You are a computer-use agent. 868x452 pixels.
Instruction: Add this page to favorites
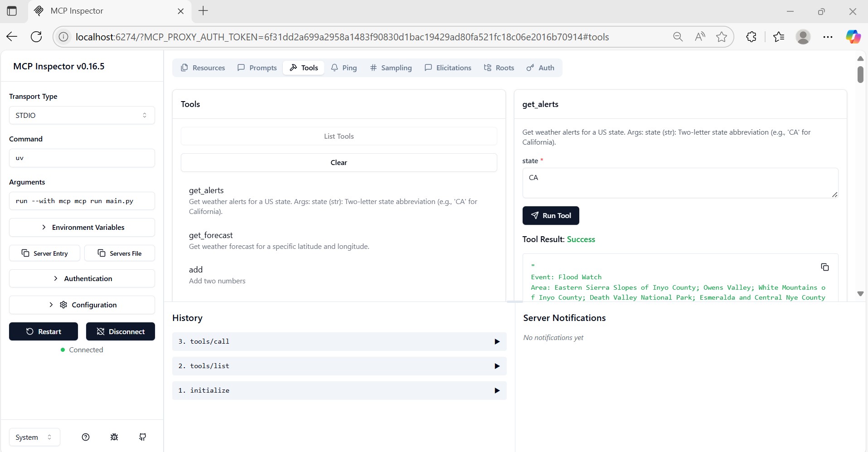[x=722, y=37]
